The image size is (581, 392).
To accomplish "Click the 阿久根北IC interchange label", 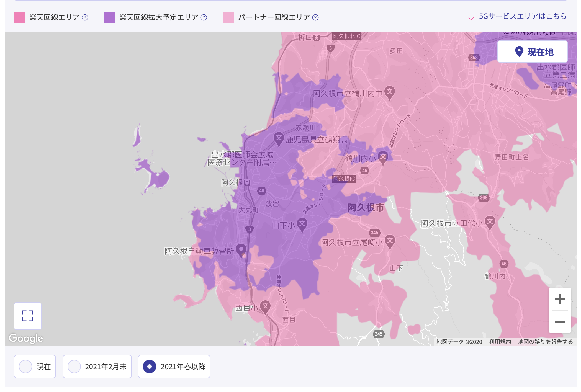I will 347,36.
